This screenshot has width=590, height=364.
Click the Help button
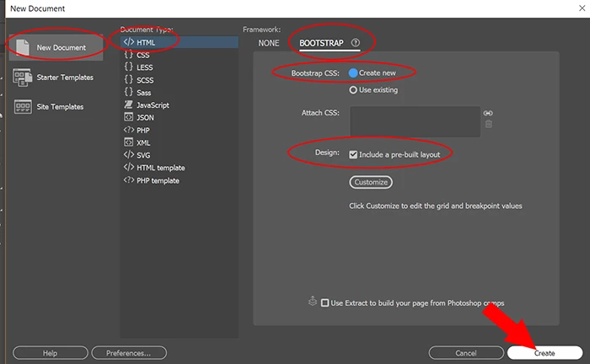pyautogui.click(x=51, y=353)
